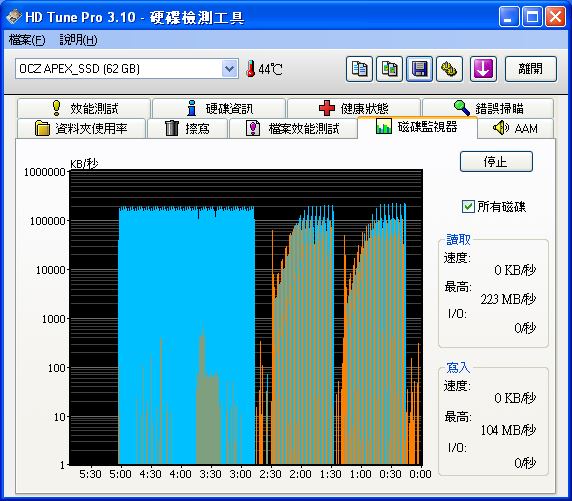Viewport: 572px width, 501px height.
Task: Click the thermometer temperature icon
Action: tap(250, 69)
